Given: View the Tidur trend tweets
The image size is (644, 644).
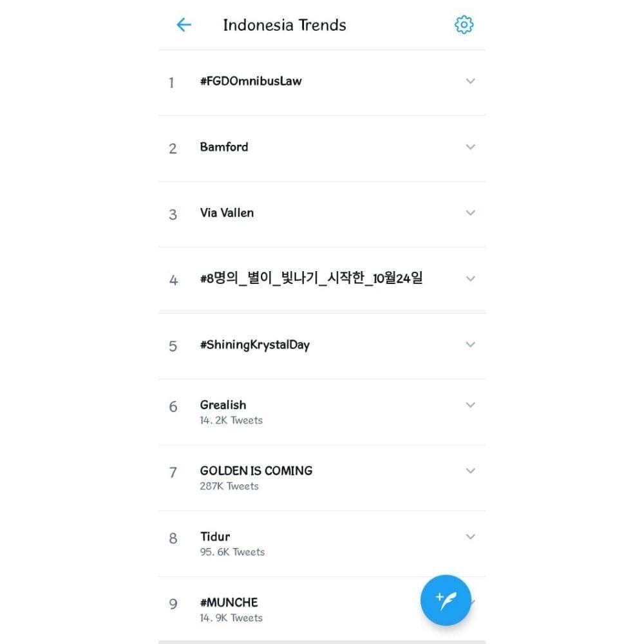Looking at the screenshot, I should [215, 536].
